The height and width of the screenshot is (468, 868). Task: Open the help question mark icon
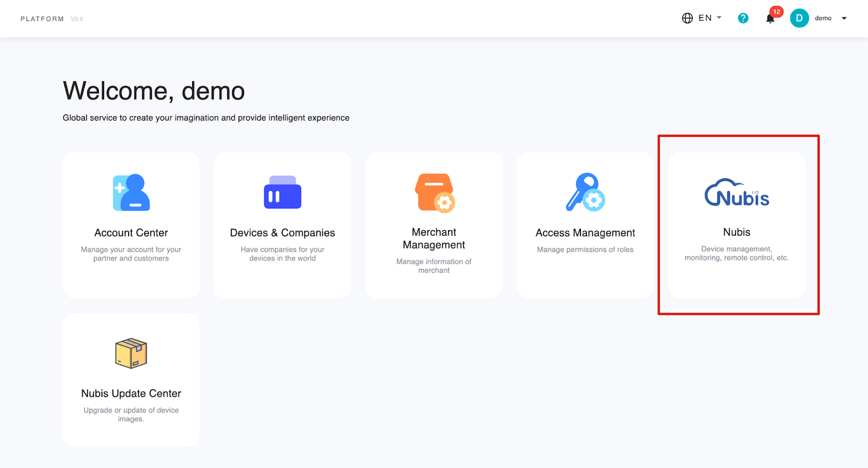click(x=743, y=18)
